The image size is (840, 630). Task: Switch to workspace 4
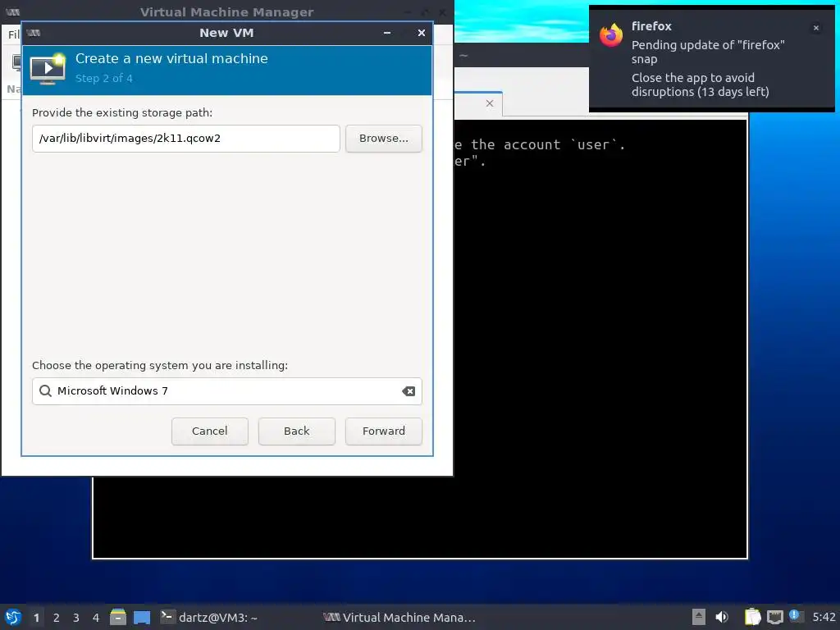[96, 618]
